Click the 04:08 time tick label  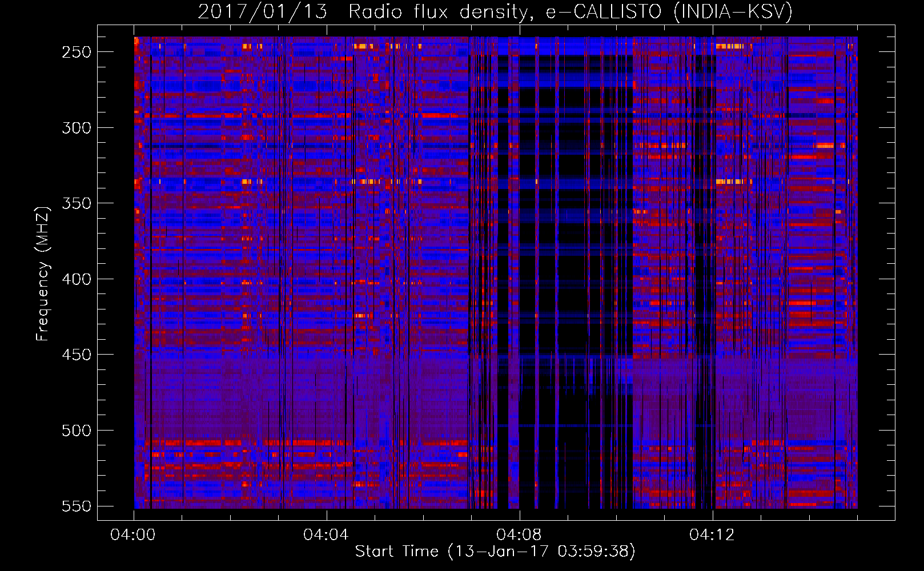tap(519, 535)
